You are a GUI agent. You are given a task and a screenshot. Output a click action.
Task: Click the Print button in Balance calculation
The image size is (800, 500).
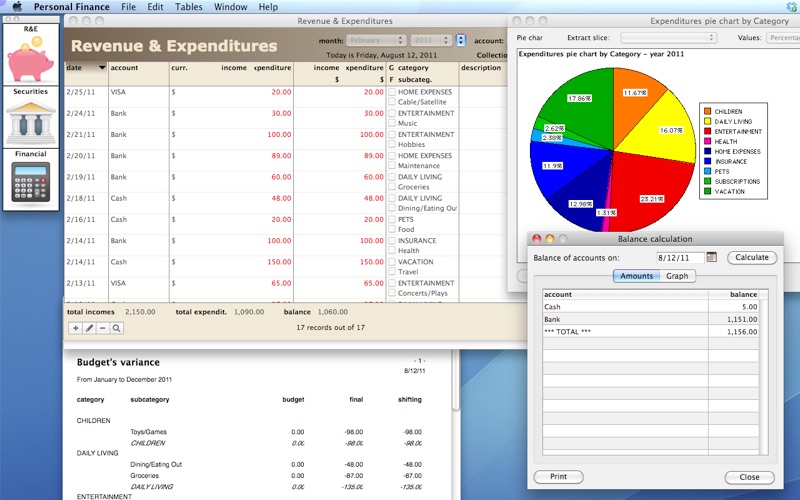coord(559,477)
